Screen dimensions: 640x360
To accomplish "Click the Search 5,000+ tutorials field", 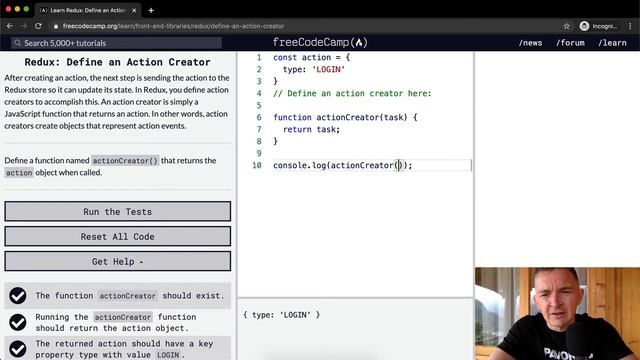I will [117, 43].
